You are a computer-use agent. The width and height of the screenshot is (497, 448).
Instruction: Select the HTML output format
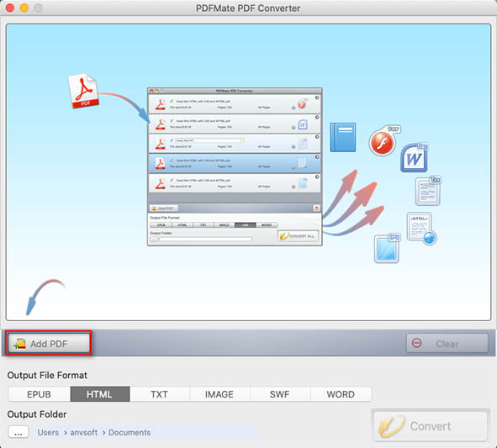click(100, 394)
